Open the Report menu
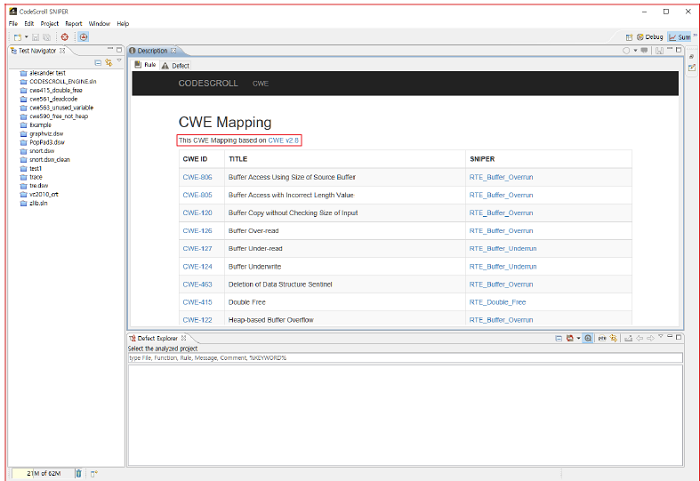 click(x=74, y=24)
